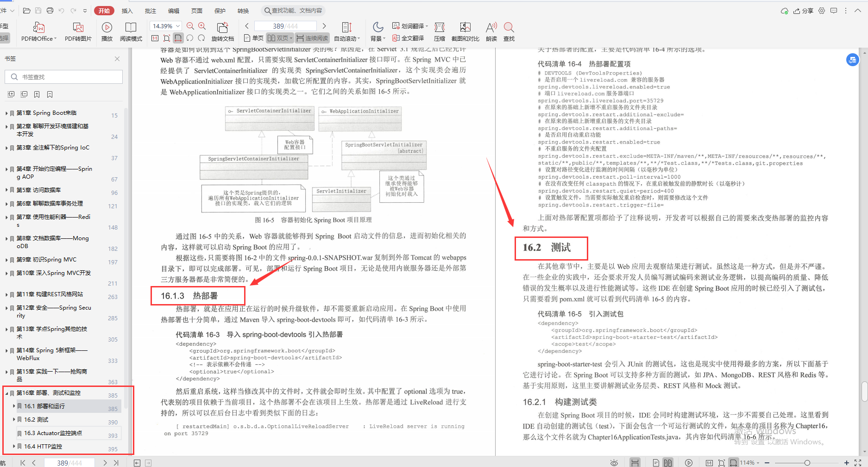Click the page number 389 field in toolbar
Viewport: 868px width, 467px height.
[x=285, y=26]
